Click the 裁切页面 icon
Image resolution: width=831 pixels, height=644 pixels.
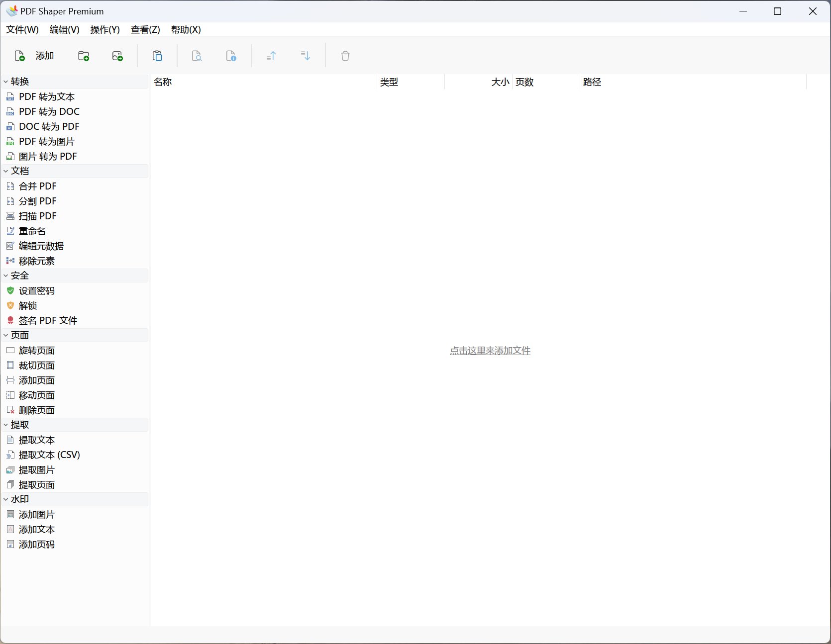click(x=10, y=365)
